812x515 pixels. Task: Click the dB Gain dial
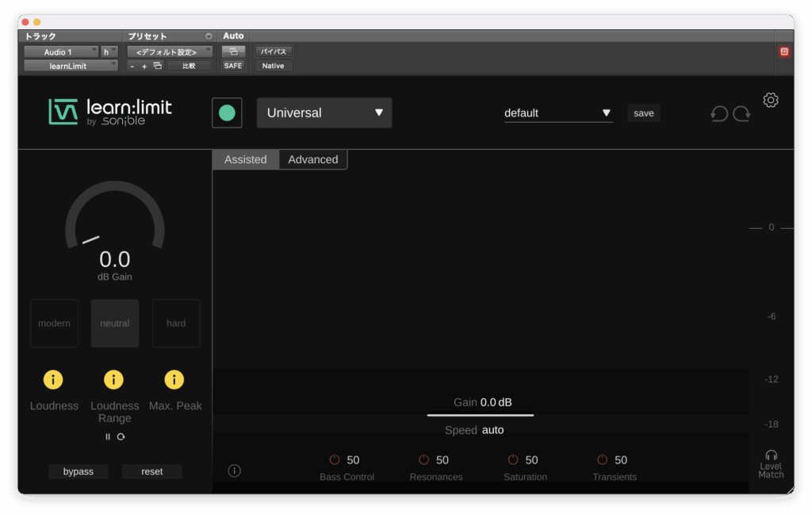click(114, 216)
